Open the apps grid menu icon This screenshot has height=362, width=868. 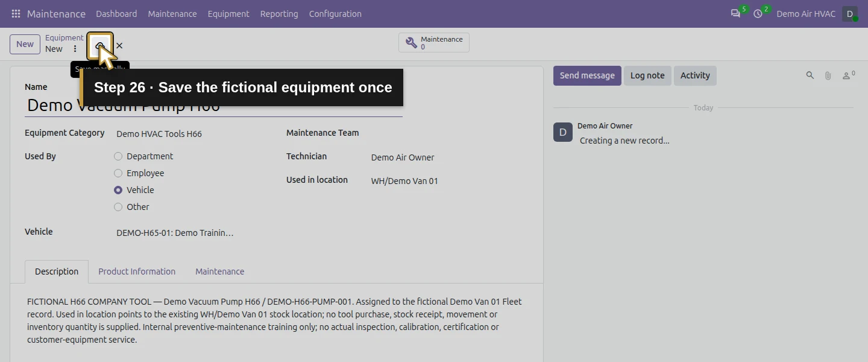[x=16, y=14]
